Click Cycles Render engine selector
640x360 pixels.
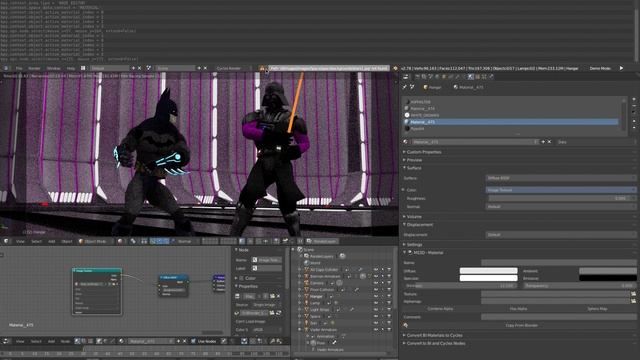click(232, 68)
